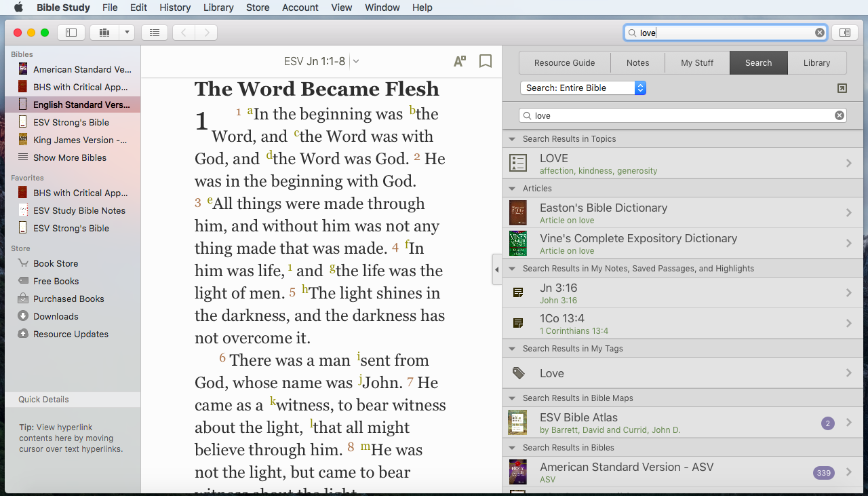This screenshot has height=496, width=868.
Task: Switch to the Resource Guide tab
Action: (x=564, y=62)
